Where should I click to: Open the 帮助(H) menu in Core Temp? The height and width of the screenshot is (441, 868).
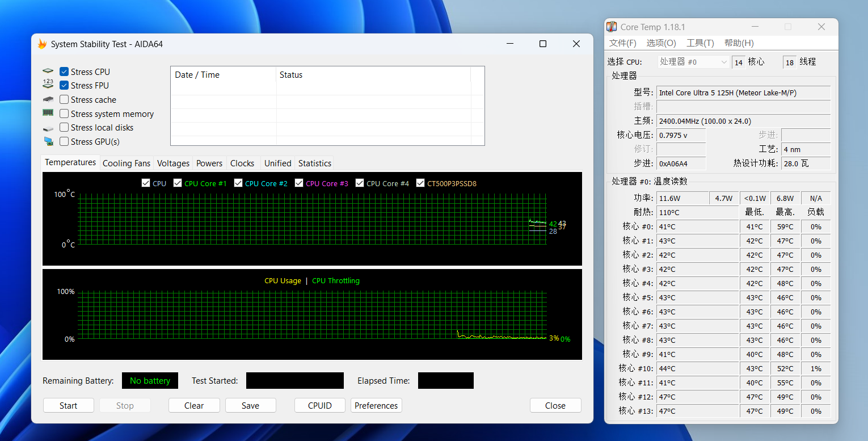tap(739, 43)
